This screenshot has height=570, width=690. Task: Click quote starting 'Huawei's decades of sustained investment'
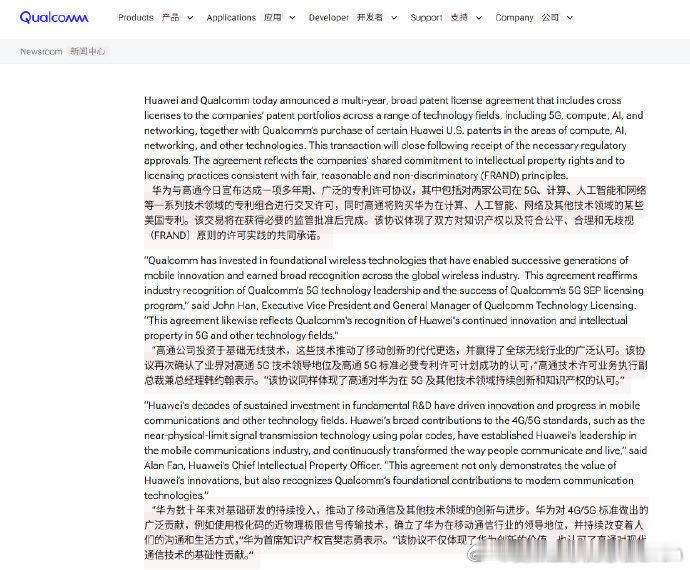tap(394, 450)
